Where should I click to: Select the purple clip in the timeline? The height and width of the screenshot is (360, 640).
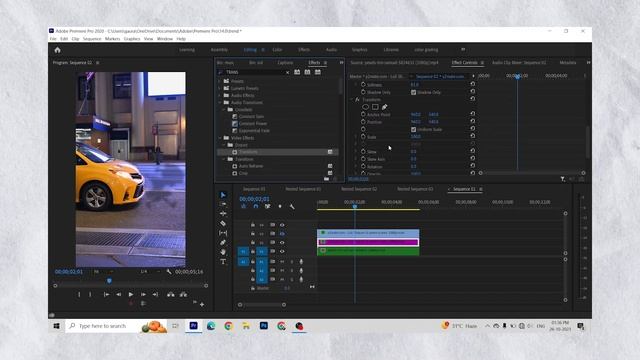[x=368, y=242]
